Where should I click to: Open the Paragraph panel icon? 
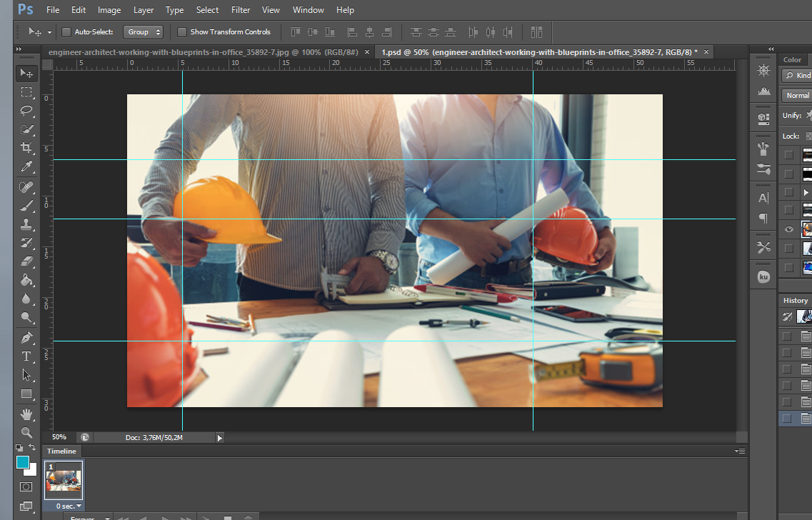tap(763, 218)
